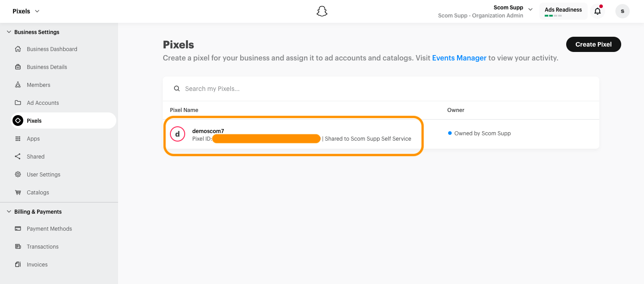Go to Payment Methods page

49,229
